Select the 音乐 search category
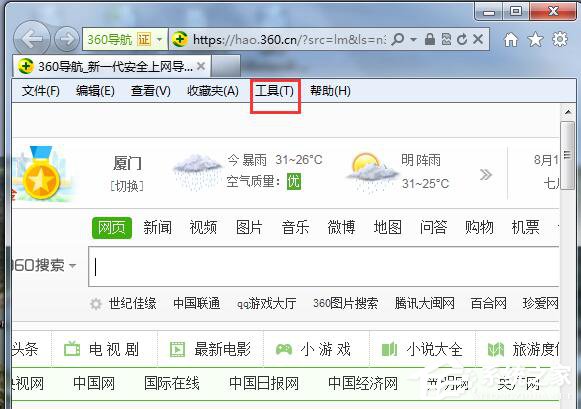 295,227
